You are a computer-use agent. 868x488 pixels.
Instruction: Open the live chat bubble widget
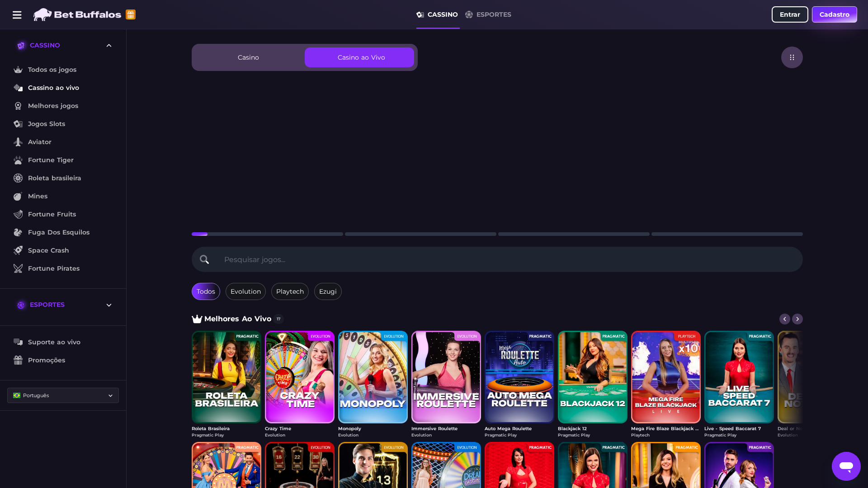pyautogui.click(x=846, y=466)
